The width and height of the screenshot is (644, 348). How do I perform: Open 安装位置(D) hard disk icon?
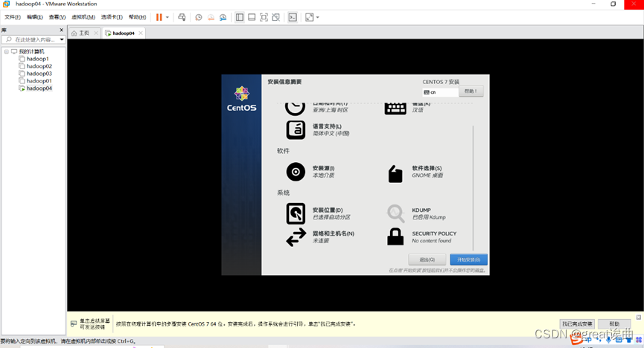point(296,213)
